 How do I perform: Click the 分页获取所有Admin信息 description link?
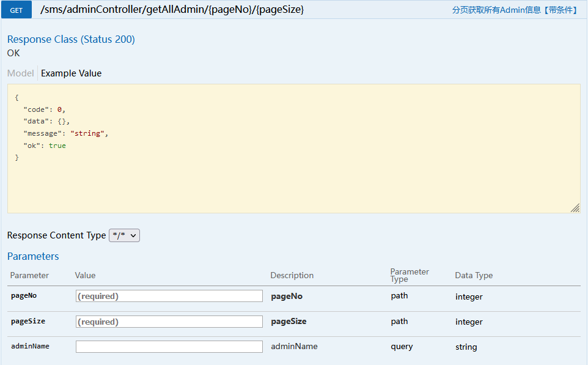coord(514,10)
